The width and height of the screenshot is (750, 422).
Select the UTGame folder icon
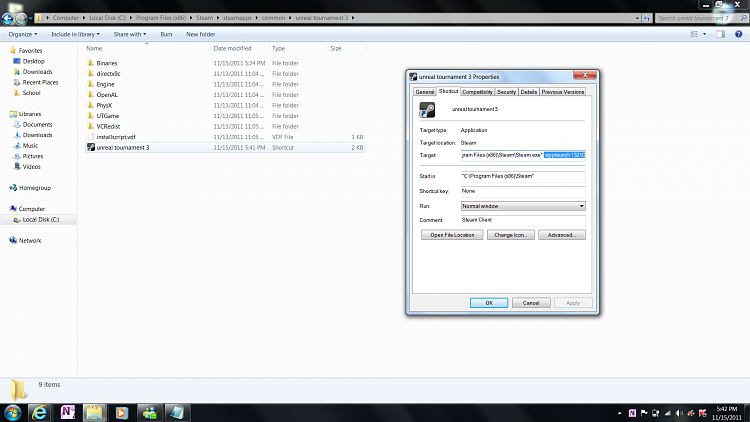point(90,115)
